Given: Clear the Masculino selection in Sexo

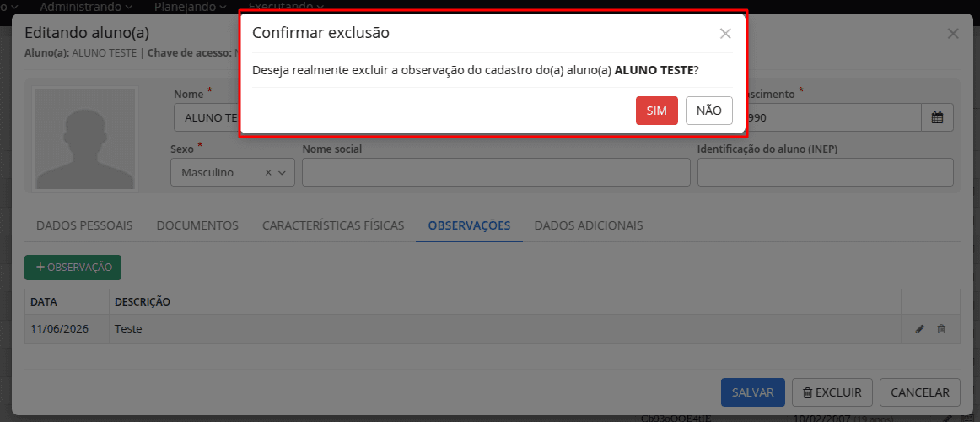Looking at the screenshot, I should coord(268,172).
